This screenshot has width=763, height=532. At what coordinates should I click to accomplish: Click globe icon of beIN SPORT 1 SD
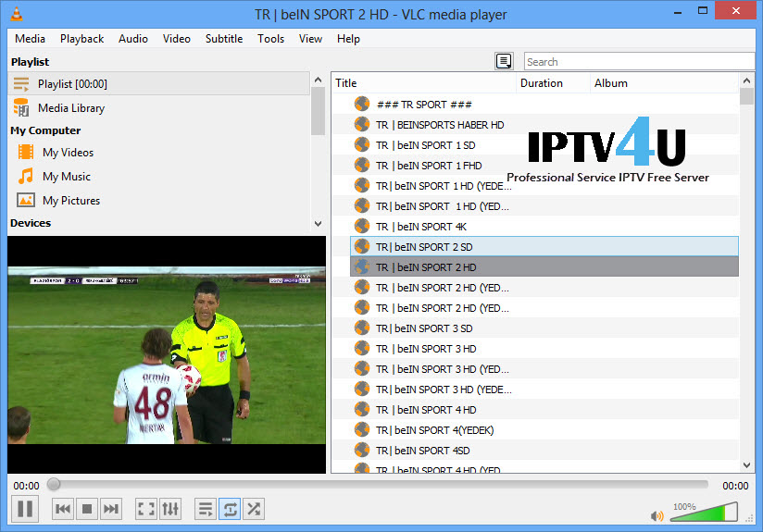pyautogui.click(x=361, y=144)
